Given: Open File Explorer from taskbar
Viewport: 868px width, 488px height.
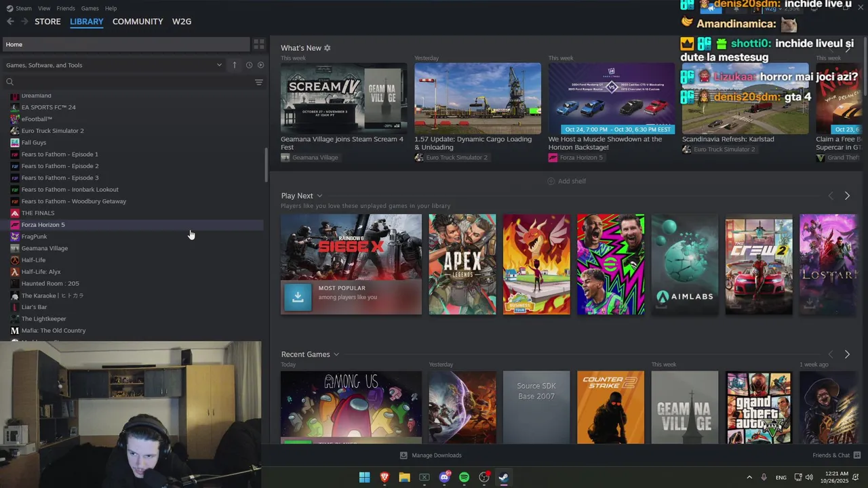Looking at the screenshot, I should pos(404,477).
